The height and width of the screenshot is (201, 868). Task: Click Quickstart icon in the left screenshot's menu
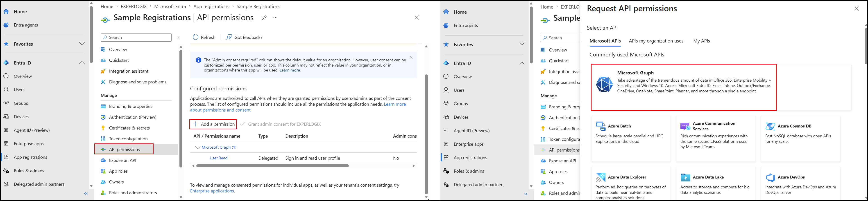(103, 60)
